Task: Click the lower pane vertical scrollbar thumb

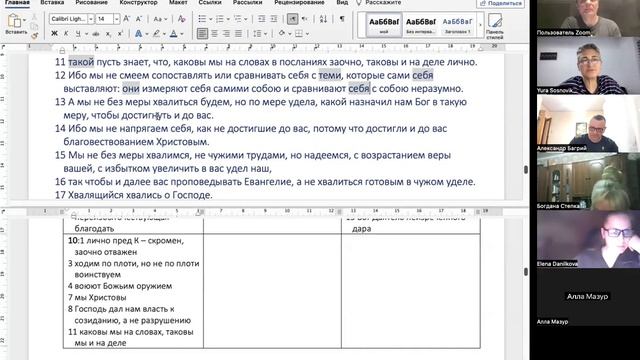Action: coord(526,271)
